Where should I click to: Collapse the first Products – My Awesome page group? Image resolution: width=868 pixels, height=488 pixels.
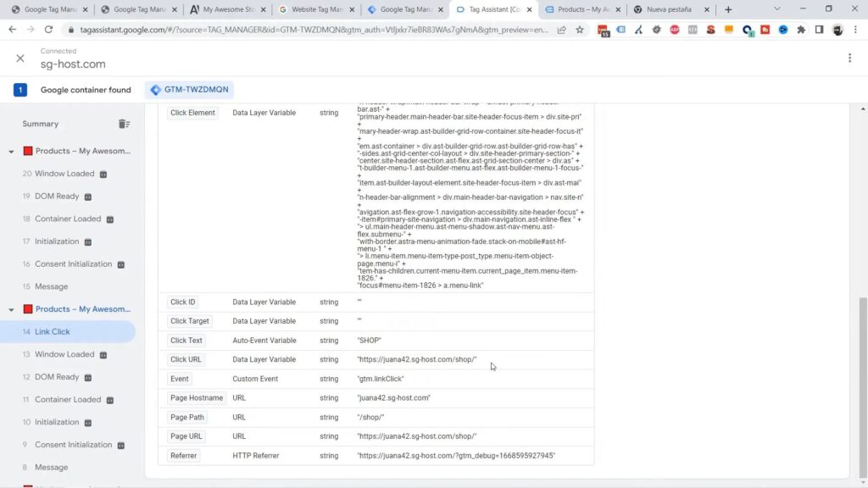tap(11, 152)
